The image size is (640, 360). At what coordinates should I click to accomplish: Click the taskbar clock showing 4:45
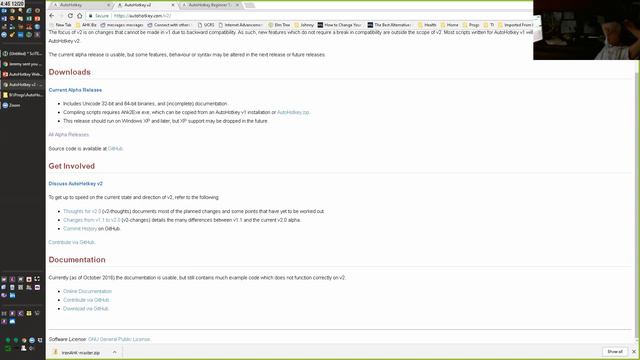click(x=12, y=3)
